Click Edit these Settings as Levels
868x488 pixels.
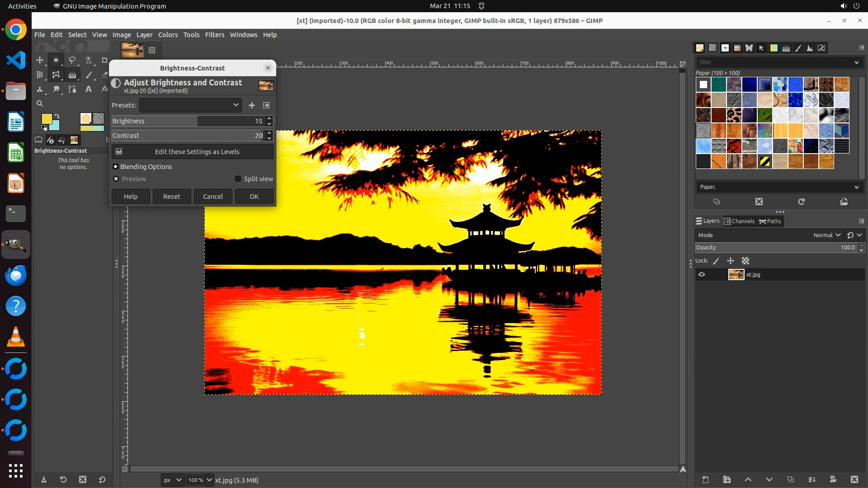193,152
